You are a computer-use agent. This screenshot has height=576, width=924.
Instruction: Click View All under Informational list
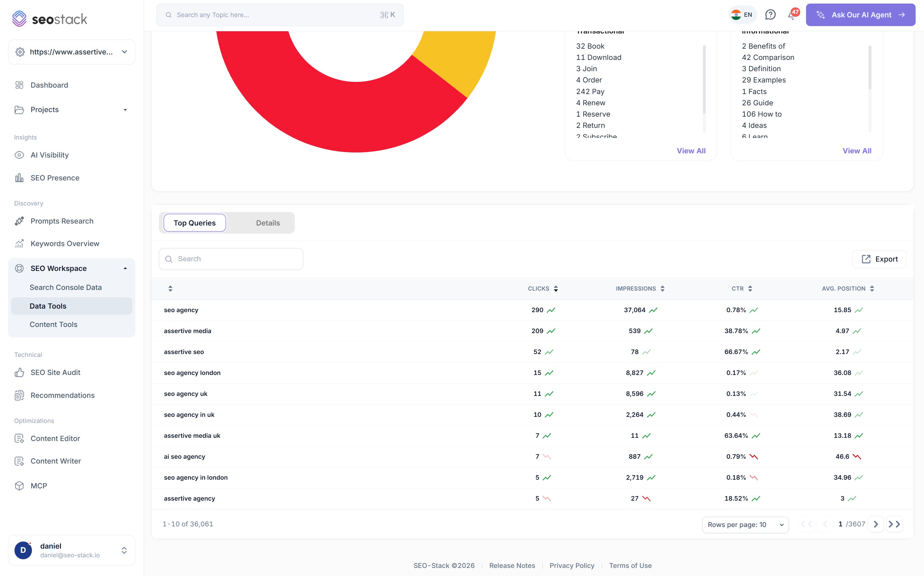857,151
